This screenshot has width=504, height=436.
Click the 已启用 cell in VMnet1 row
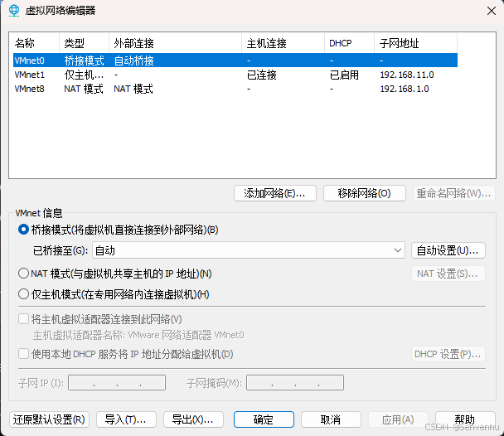pos(344,75)
